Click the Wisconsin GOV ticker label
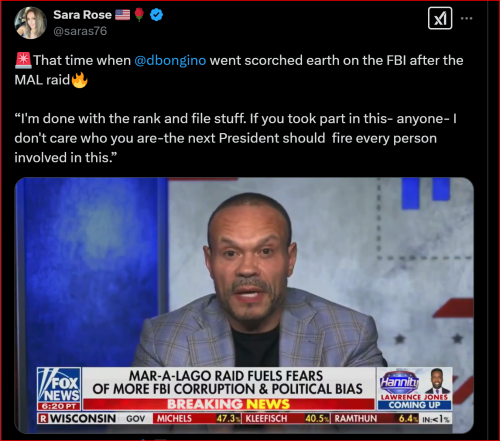The height and width of the screenshot is (441, 500). point(93,418)
